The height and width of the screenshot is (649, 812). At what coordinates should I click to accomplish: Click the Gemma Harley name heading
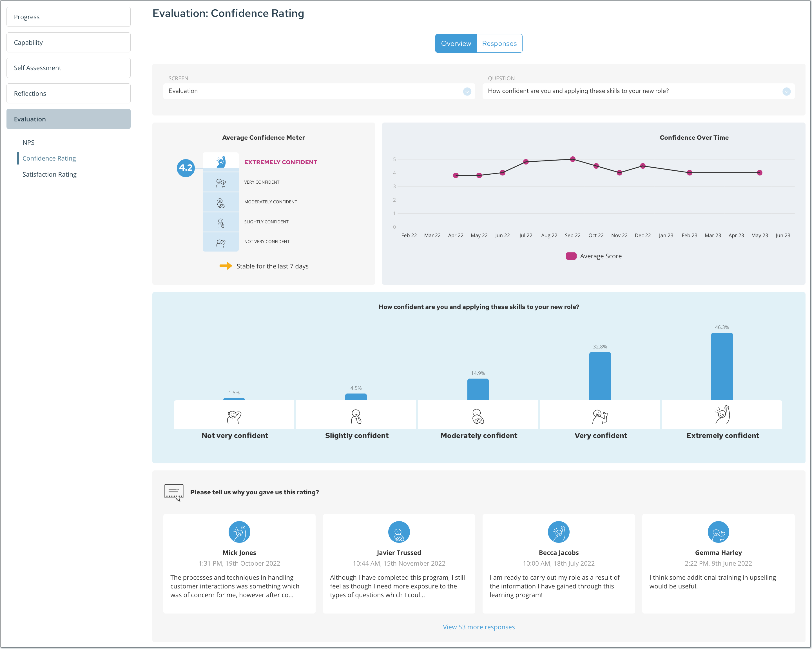(x=718, y=553)
